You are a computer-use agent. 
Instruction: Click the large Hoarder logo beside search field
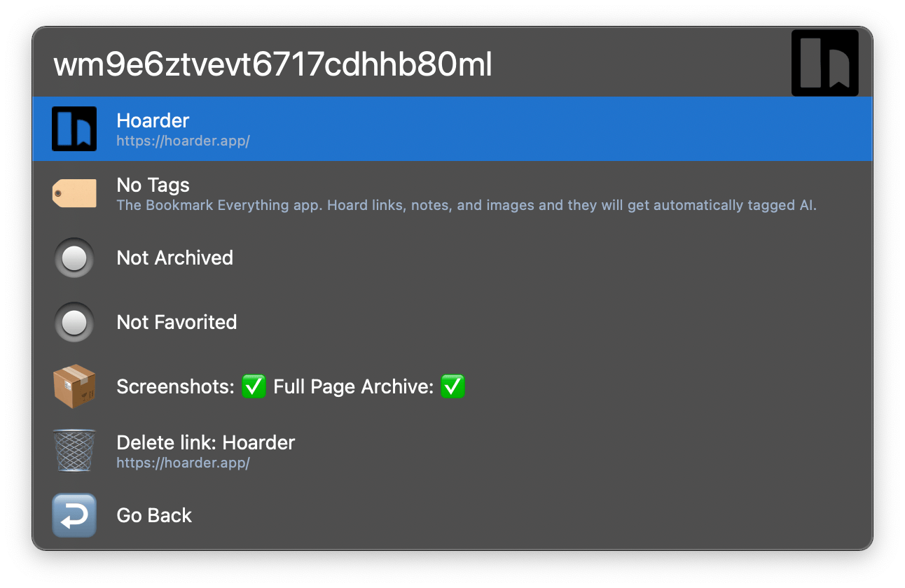click(825, 63)
